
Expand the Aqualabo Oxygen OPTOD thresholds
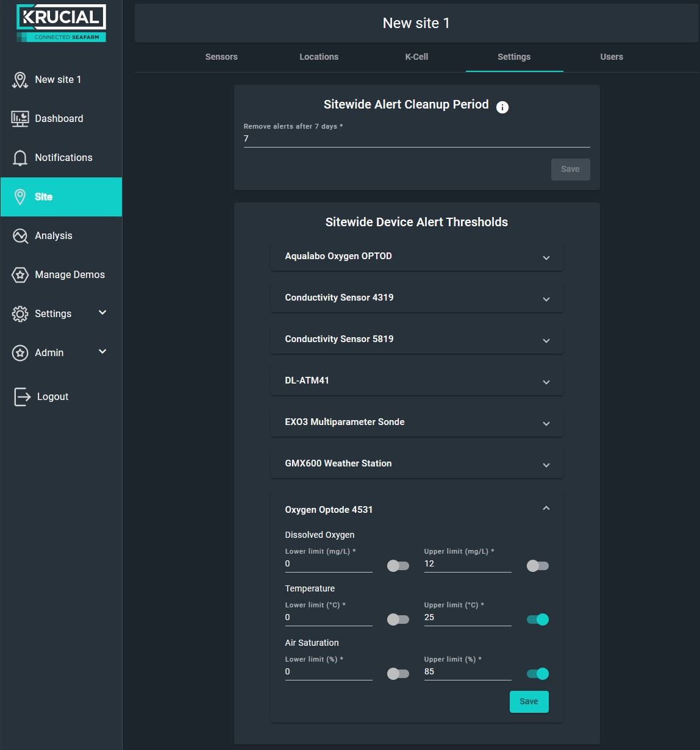point(417,257)
